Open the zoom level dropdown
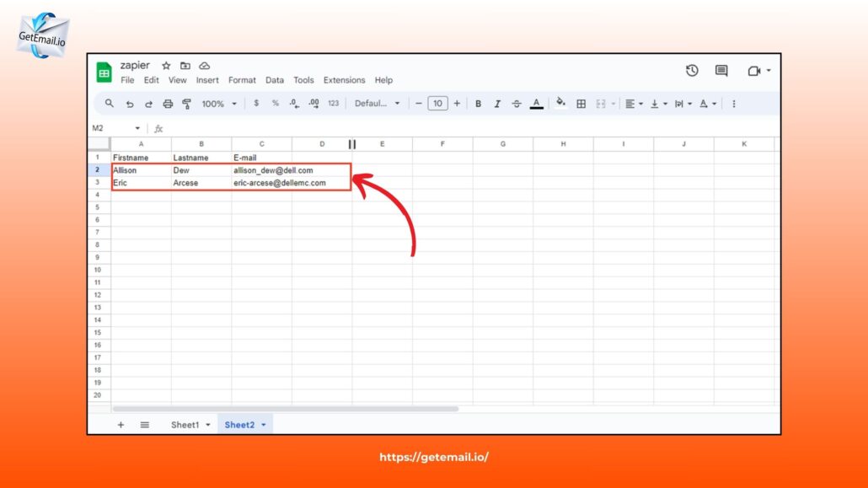The height and width of the screenshot is (488, 868). 216,103
